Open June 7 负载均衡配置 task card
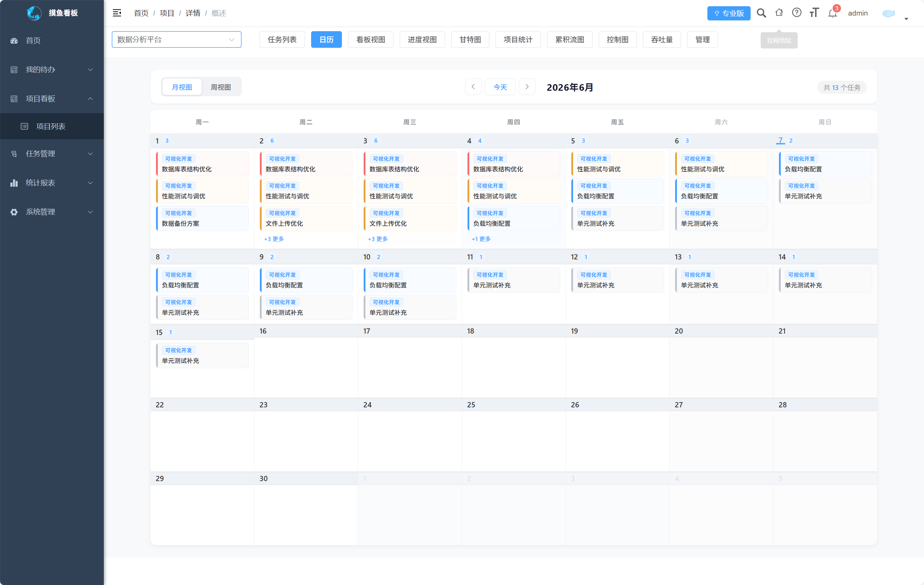This screenshot has width=924, height=585. pyautogui.click(x=825, y=164)
